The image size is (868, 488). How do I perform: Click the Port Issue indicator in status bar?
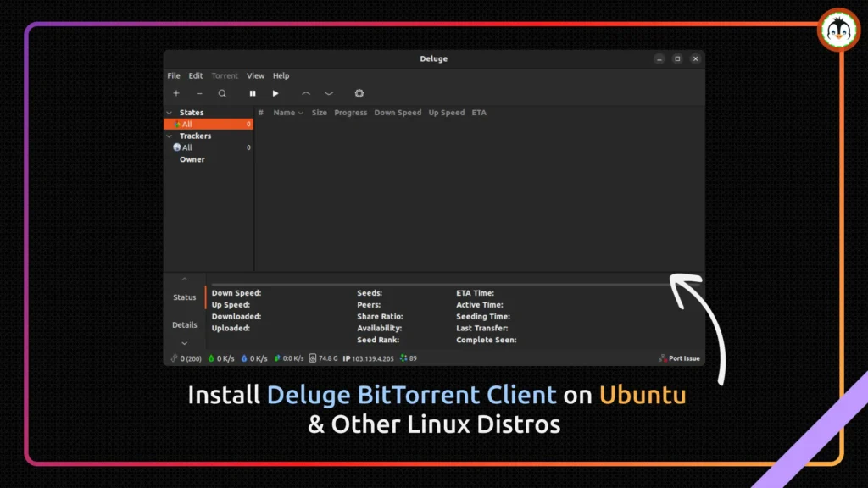679,358
